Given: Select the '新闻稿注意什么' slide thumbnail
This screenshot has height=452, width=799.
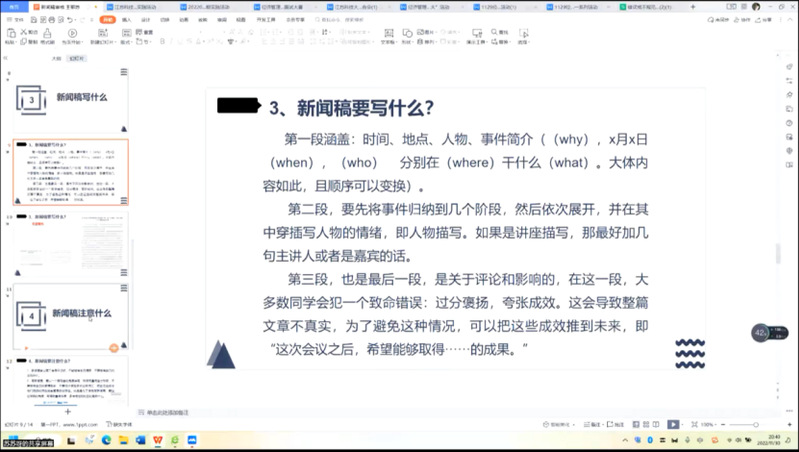Looking at the screenshot, I should 70,315.
